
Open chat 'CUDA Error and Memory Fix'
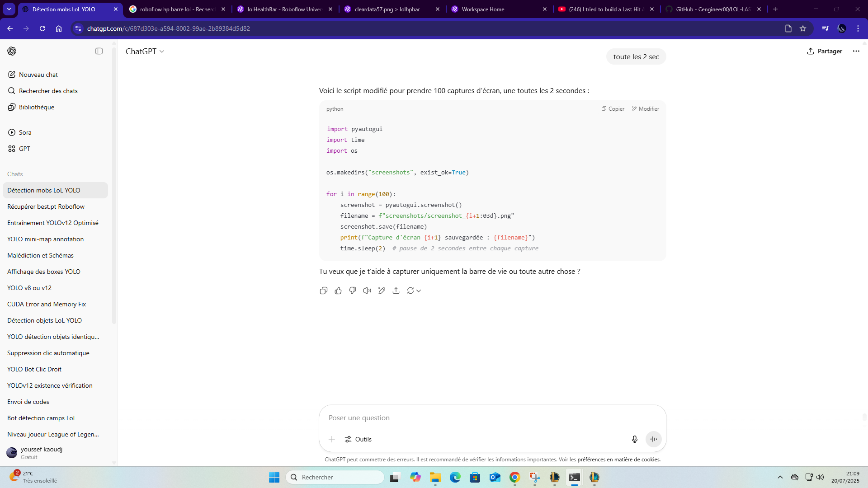tap(56, 304)
